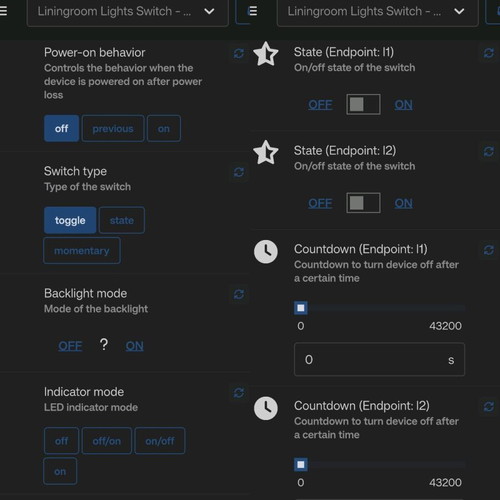Viewport: 500px width, 500px height.
Task: Click Countdown l1 seconds input field
Action: 379,360
